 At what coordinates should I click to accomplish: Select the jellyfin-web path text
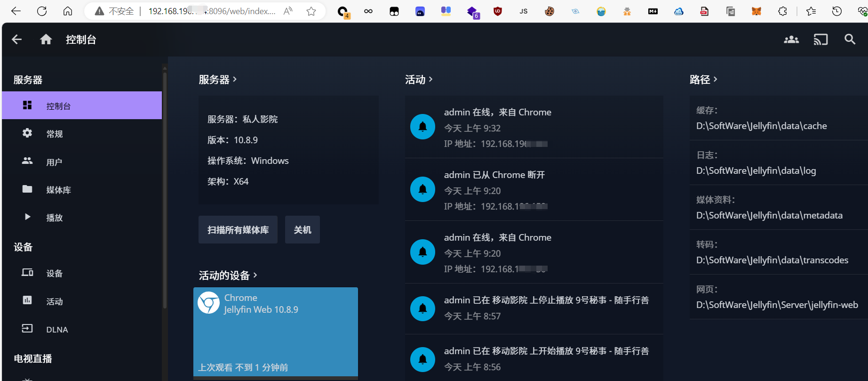tap(777, 305)
